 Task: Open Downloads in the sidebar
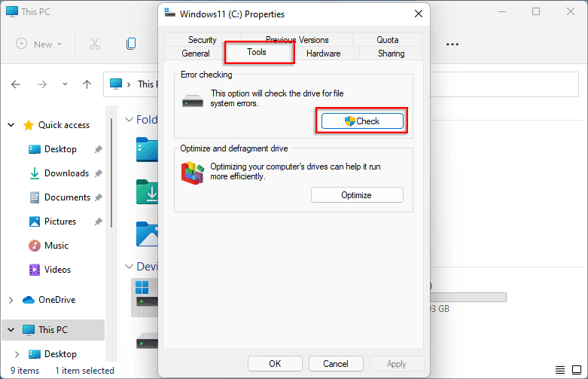(66, 173)
